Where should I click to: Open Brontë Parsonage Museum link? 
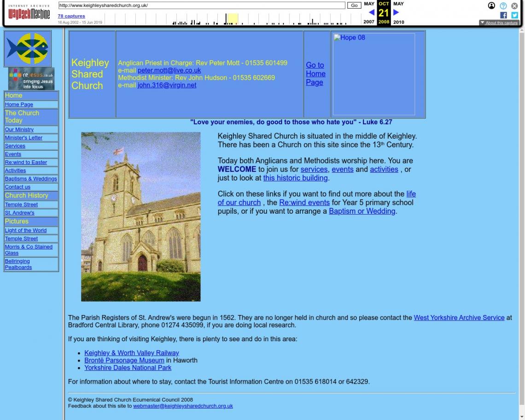point(124,361)
